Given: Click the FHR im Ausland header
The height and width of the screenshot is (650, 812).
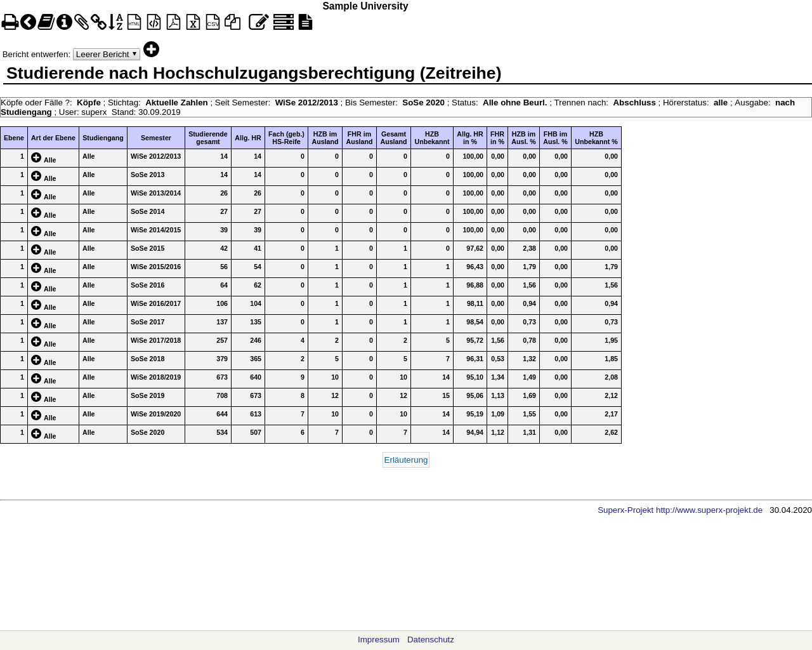Looking at the screenshot, I should click(359, 138).
